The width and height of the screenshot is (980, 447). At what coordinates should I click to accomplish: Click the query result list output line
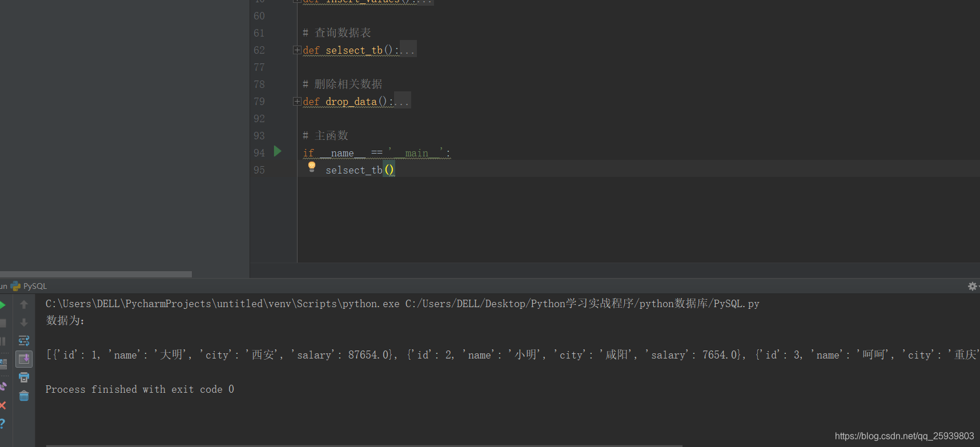pos(512,355)
